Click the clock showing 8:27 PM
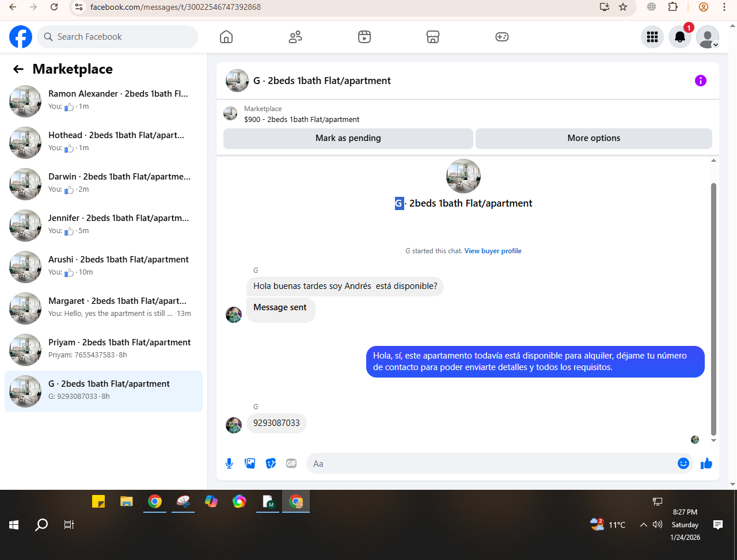The image size is (737, 560). point(685,512)
